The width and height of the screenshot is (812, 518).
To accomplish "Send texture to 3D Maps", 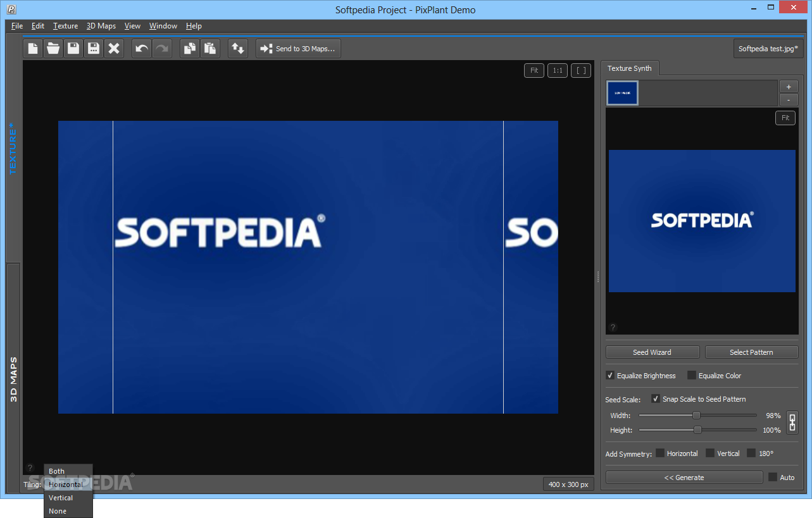I will pyautogui.click(x=298, y=49).
